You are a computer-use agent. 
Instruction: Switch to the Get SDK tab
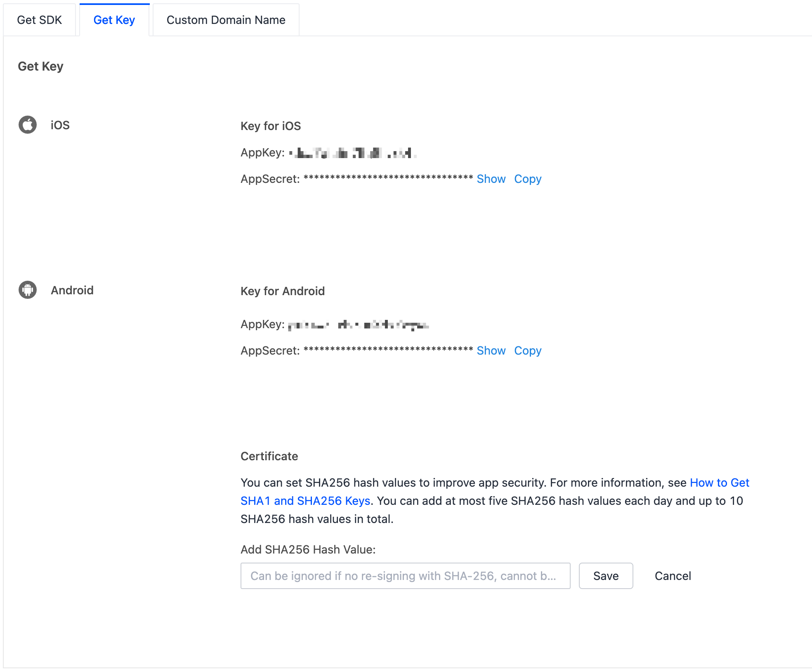[x=40, y=20]
